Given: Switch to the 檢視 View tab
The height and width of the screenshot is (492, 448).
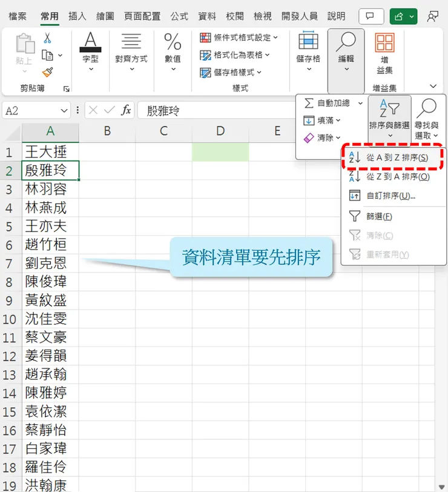Looking at the screenshot, I should (262, 16).
